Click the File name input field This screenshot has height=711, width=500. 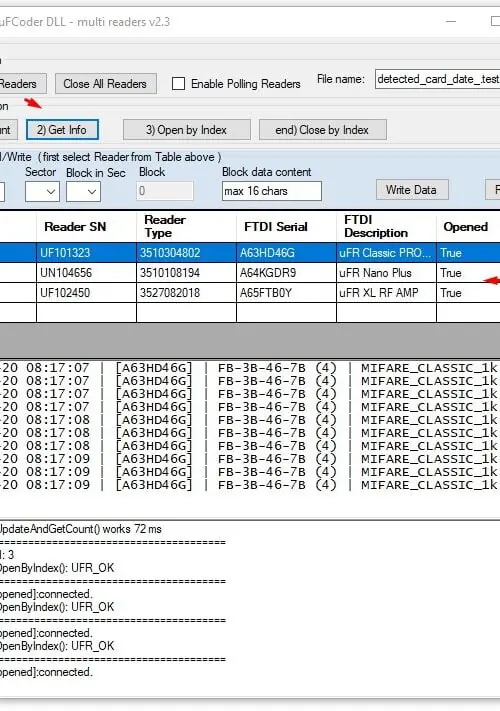[437, 79]
